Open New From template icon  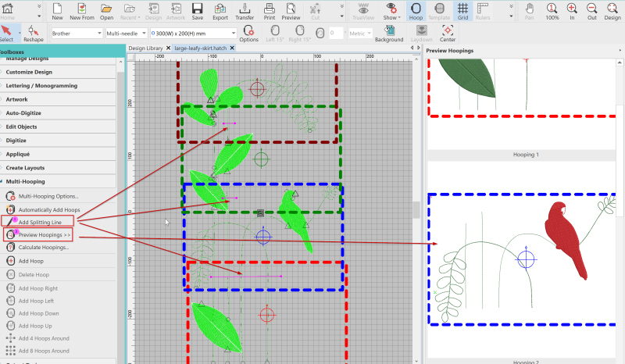[x=82, y=11]
